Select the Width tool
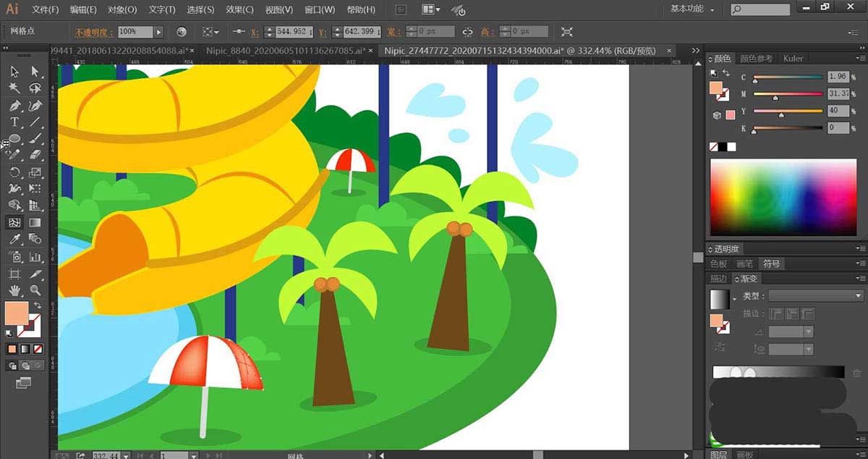 point(14,189)
